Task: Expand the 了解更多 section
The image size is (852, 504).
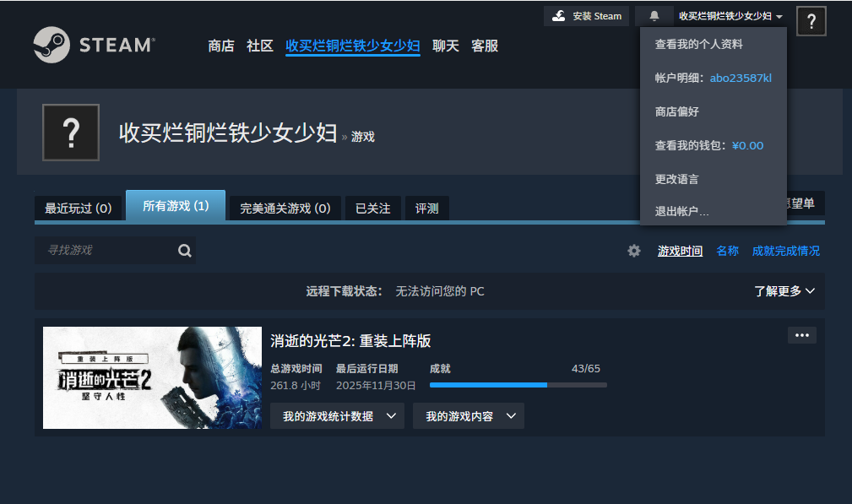Action: tap(784, 291)
